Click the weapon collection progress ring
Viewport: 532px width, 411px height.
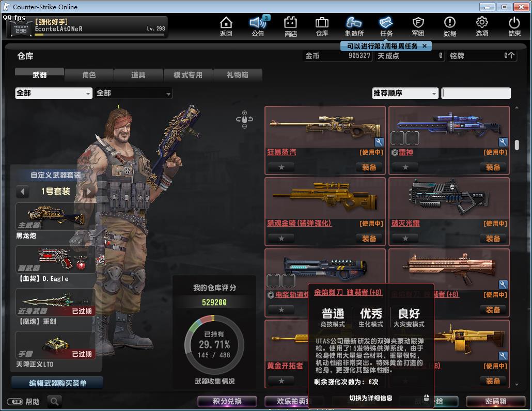coord(214,345)
